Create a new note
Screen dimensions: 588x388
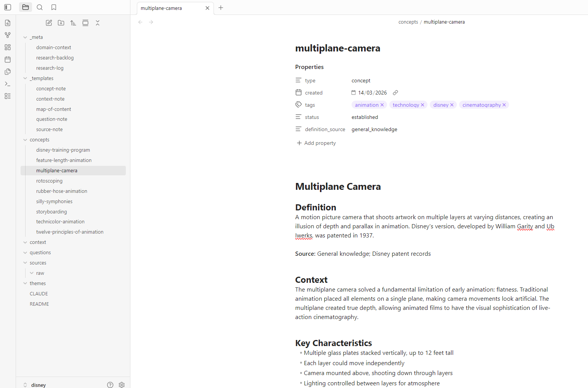pos(49,23)
